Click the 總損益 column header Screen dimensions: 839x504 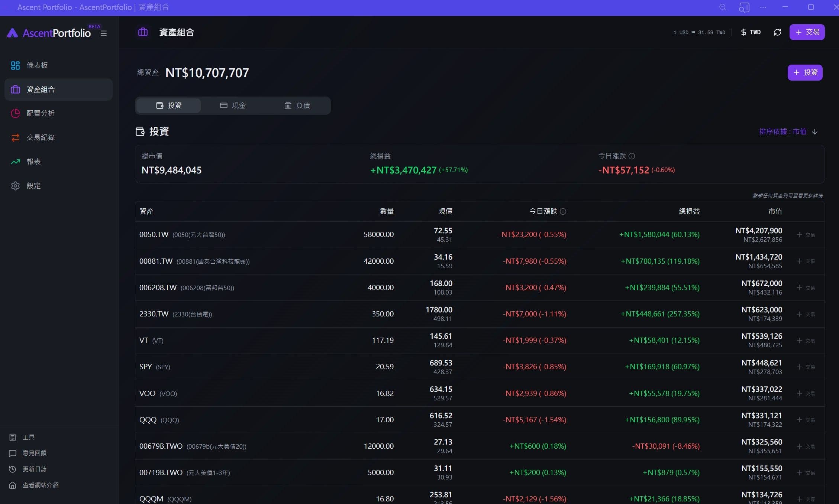[689, 211]
